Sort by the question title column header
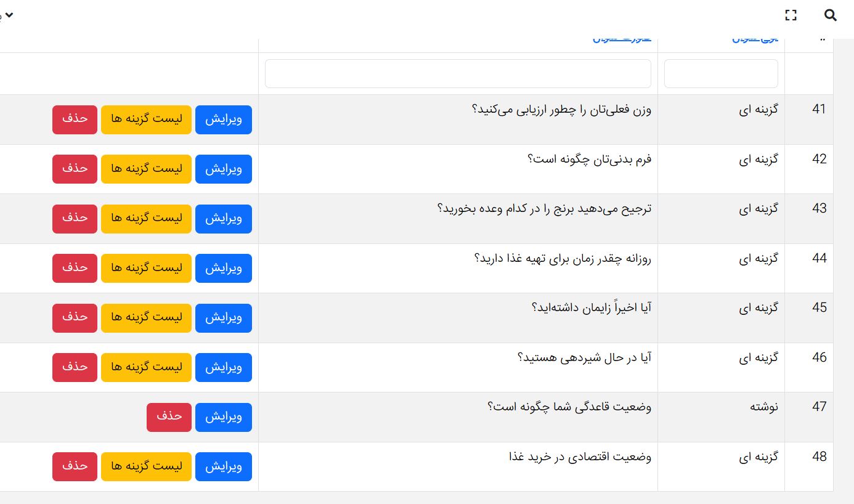854x504 pixels. click(x=621, y=40)
